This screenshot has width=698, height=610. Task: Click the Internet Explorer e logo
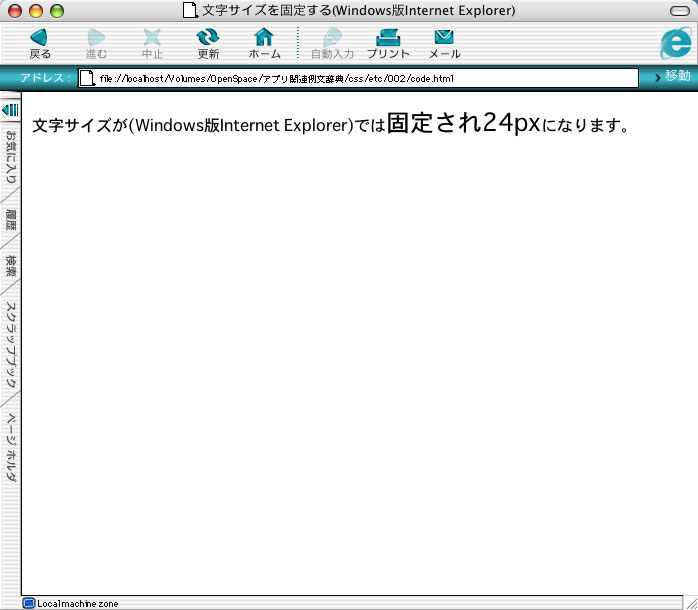677,43
